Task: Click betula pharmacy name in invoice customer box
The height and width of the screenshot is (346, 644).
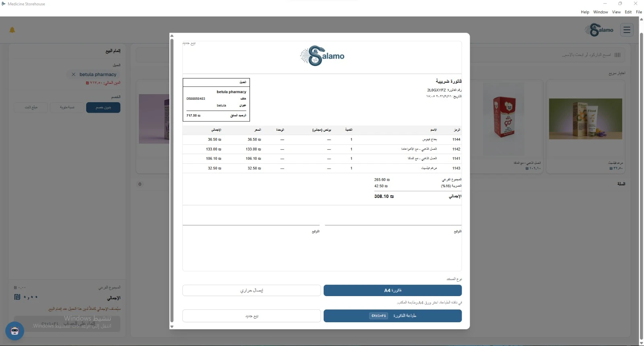Action: point(231,92)
